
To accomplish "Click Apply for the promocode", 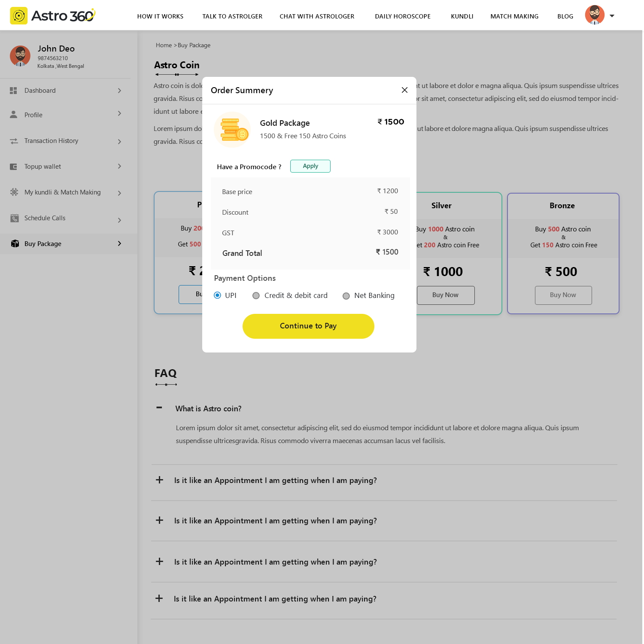I will [x=310, y=166].
